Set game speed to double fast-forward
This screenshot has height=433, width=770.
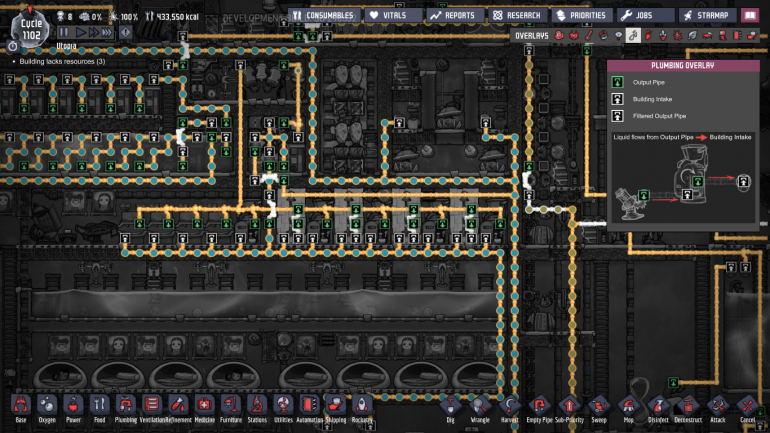93,33
